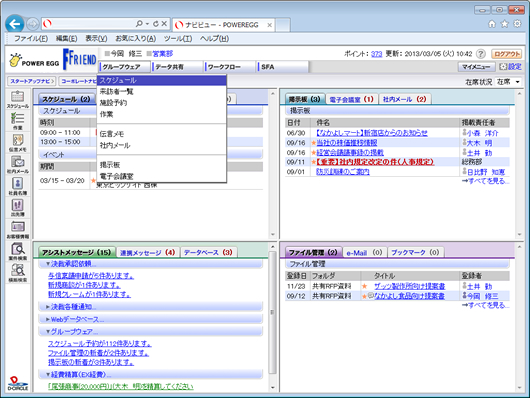Open the スケジュール sidebar icon
The image size is (530, 398).
tap(18, 99)
